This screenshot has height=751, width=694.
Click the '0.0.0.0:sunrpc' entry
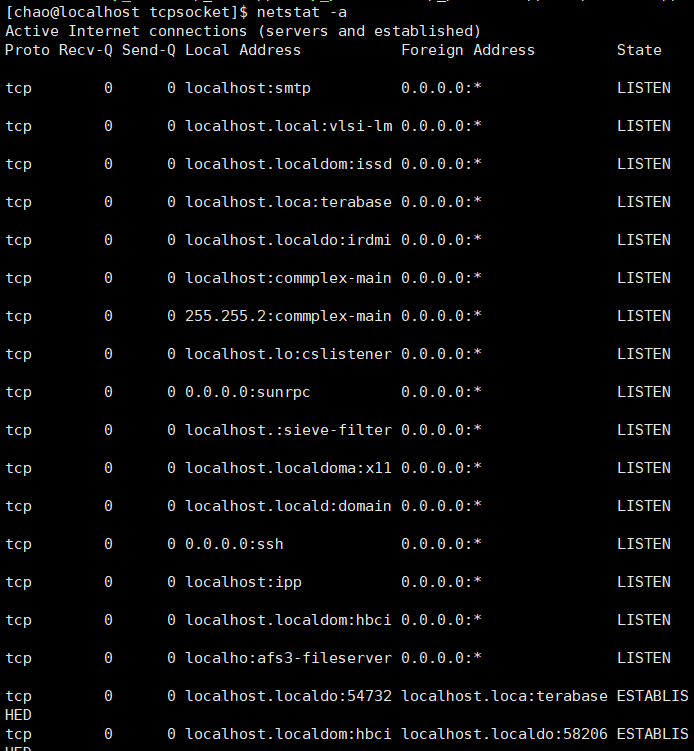[248, 392]
